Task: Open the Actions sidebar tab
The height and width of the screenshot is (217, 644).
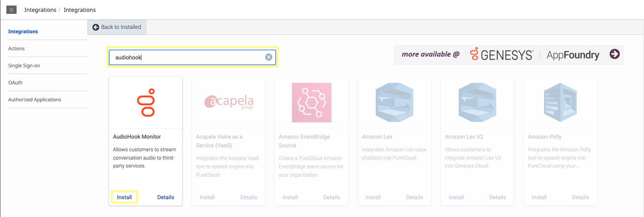Action: [x=17, y=49]
